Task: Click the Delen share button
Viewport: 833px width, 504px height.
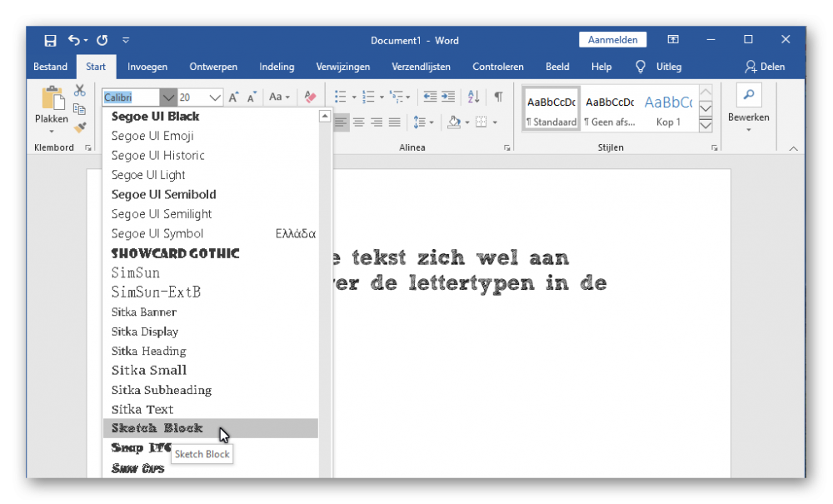Action: click(x=765, y=67)
